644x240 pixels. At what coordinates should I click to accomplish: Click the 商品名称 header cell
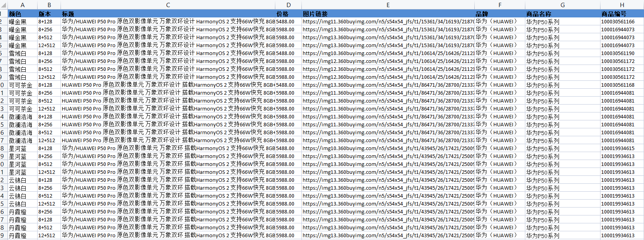(x=563, y=14)
